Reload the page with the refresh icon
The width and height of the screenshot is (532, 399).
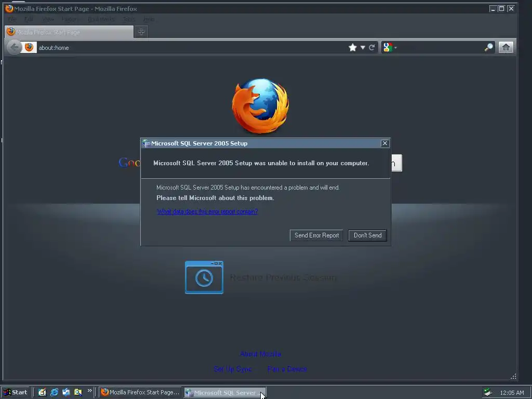(372, 47)
